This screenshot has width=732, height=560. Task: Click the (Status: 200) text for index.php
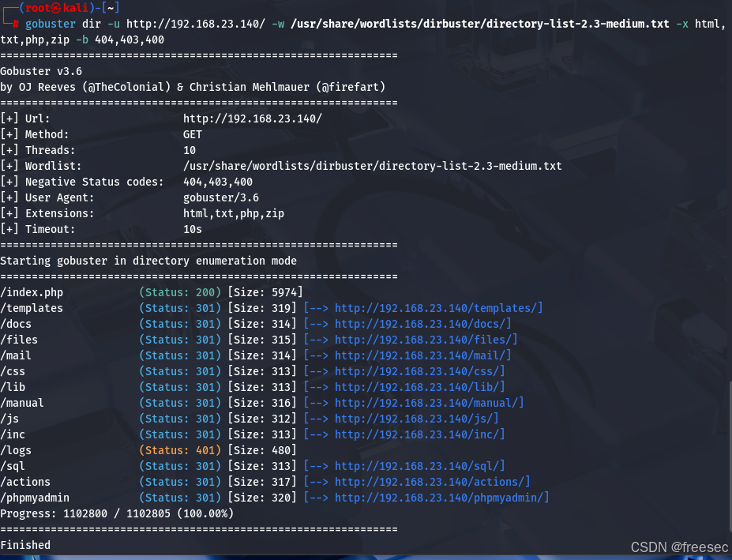(x=180, y=292)
